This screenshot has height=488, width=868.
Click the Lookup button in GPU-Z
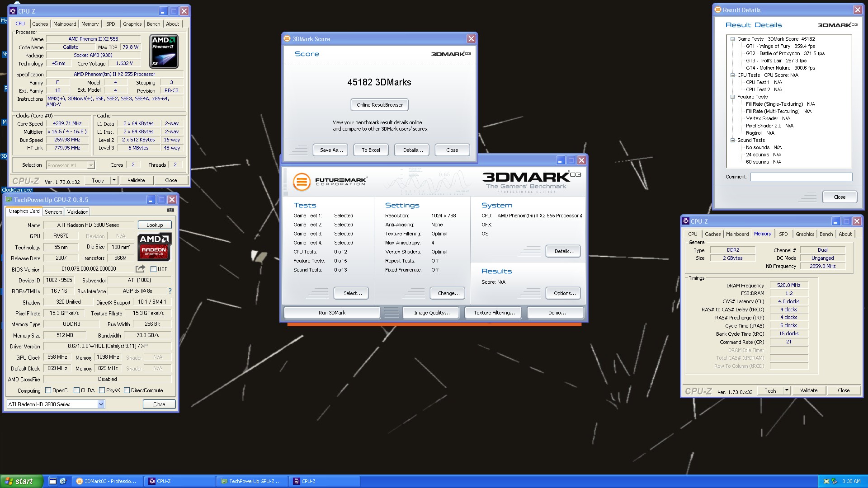coord(155,225)
